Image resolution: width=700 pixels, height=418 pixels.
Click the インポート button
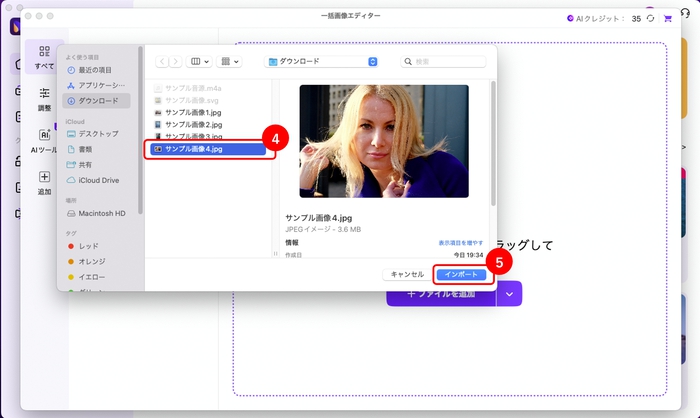click(461, 275)
